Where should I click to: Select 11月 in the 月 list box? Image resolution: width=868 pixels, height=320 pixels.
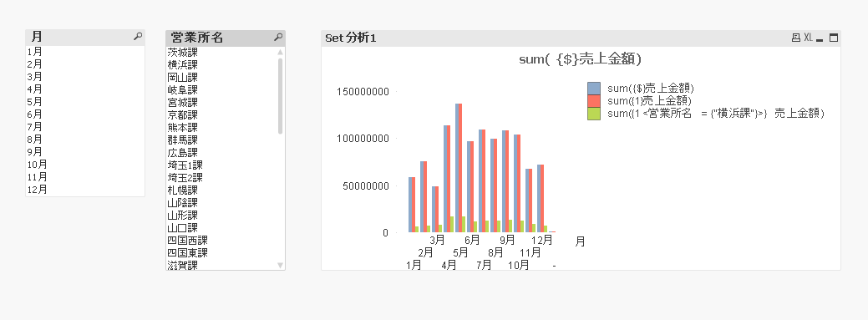[85, 177]
